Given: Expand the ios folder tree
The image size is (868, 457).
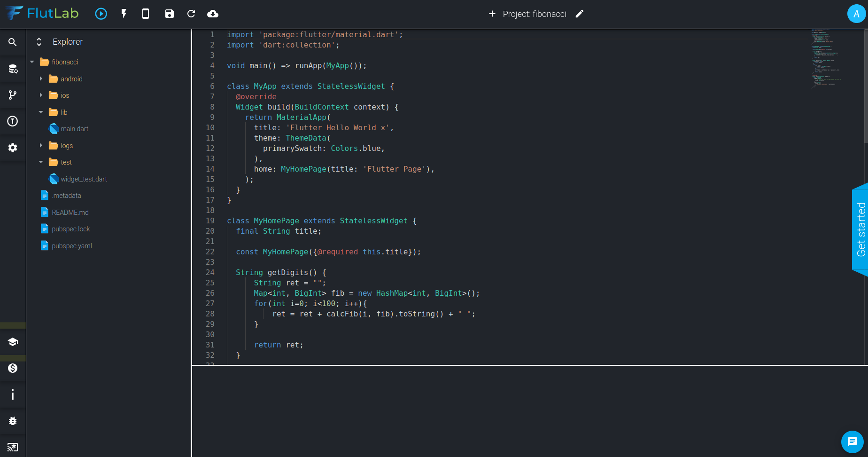Looking at the screenshot, I should tap(41, 95).
